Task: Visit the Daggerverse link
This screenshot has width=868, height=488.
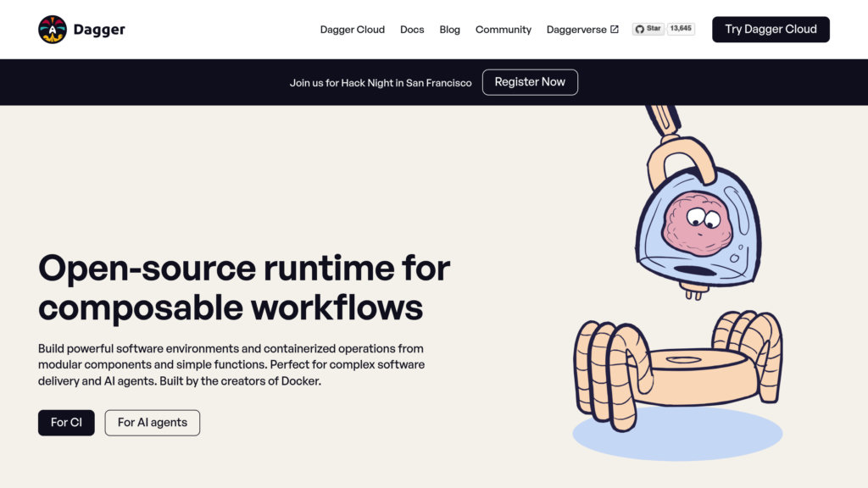Action: tap(576, 30)
